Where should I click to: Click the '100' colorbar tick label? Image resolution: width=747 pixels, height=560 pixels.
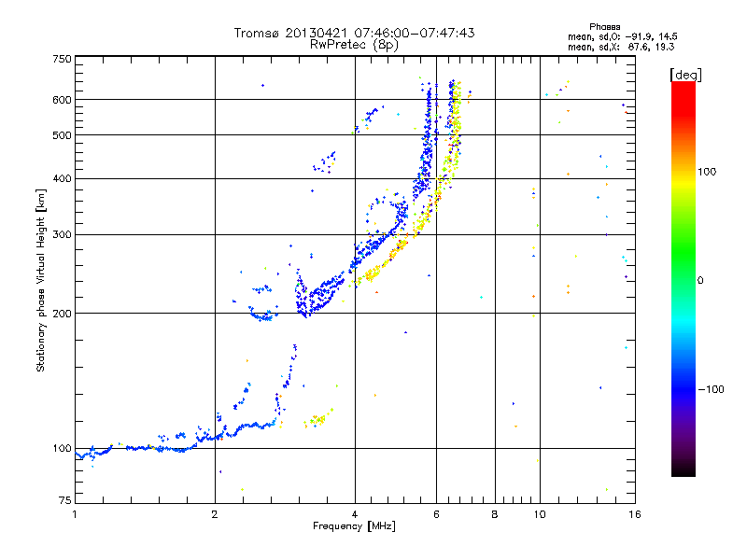pyautogui.click(x=707, y=172)
